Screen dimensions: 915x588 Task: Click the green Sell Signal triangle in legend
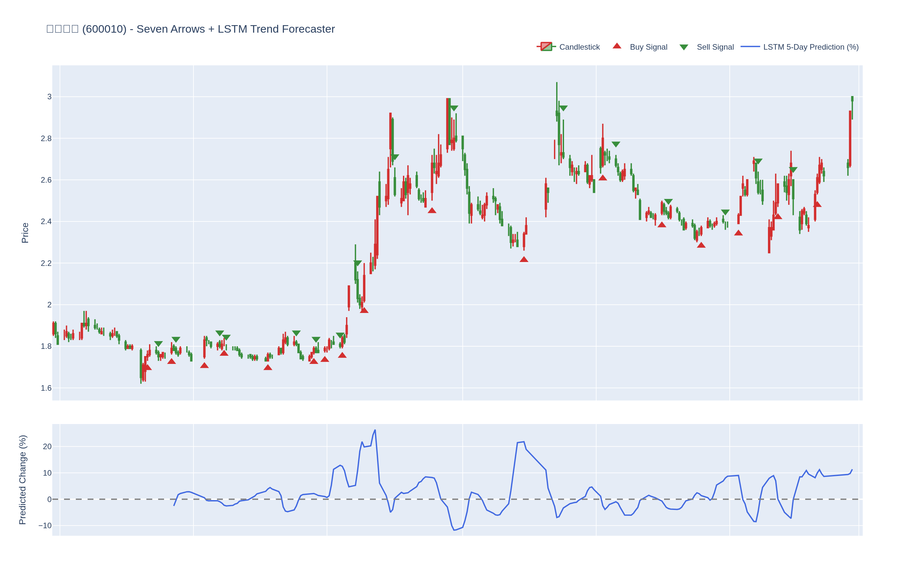pos(684,47)
